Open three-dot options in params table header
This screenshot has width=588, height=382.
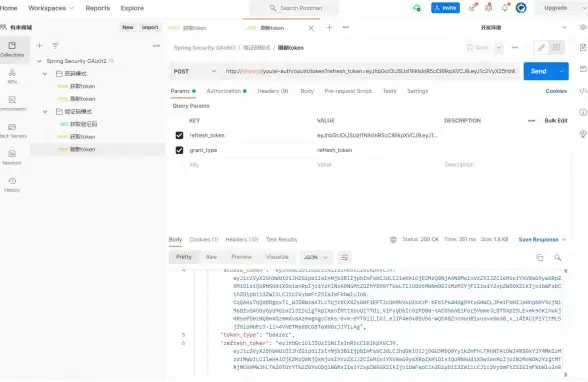[x=531, y=121]
